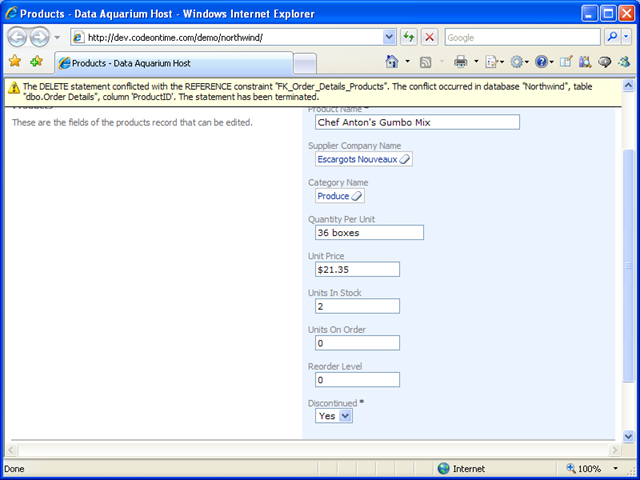This screenshot has height=480, width=640.
Task: Edit the Units In Stock field
Action: pyautogui.click(x=357, y=306)
